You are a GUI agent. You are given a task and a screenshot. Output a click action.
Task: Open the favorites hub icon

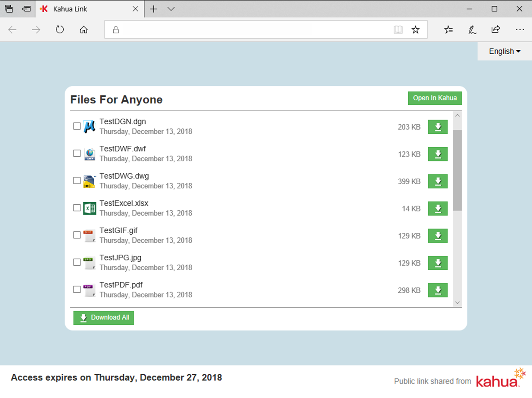pos(448,30)
